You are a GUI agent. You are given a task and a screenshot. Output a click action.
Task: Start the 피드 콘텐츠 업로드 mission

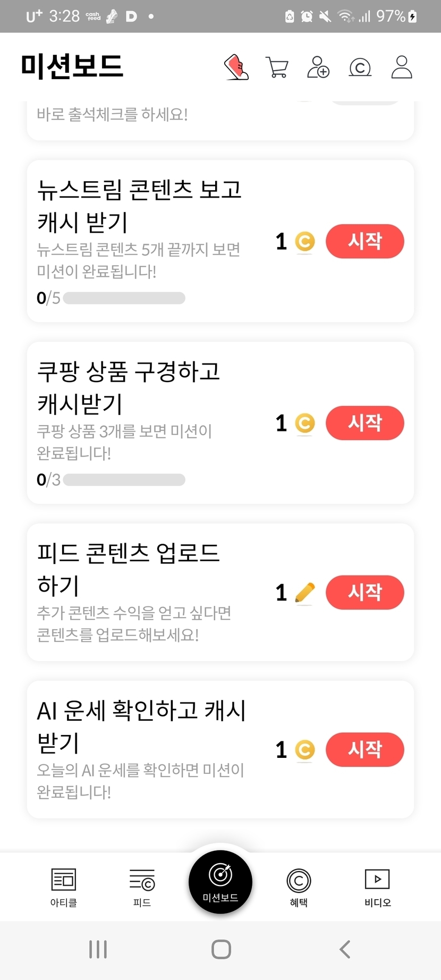tap(364, 593)
